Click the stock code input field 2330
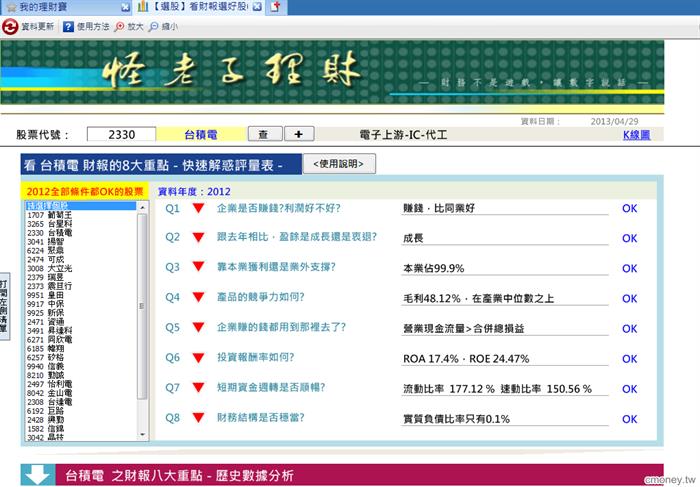Image resolution: width=700 pixels, height=487 pixels. 121,134
